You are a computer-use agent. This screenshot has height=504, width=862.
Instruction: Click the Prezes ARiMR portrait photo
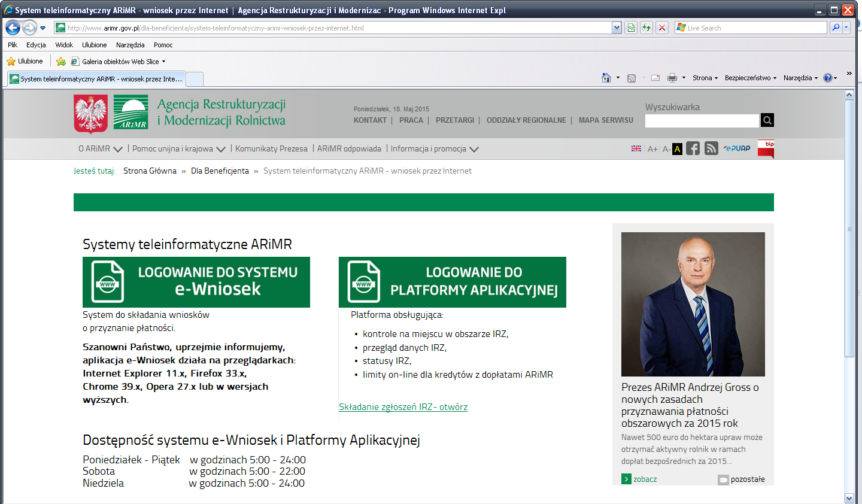coord(693,304)
